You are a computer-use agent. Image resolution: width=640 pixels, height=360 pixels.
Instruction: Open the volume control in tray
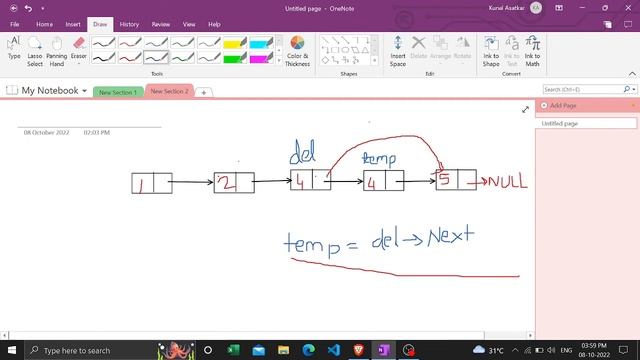coord(551,350)
